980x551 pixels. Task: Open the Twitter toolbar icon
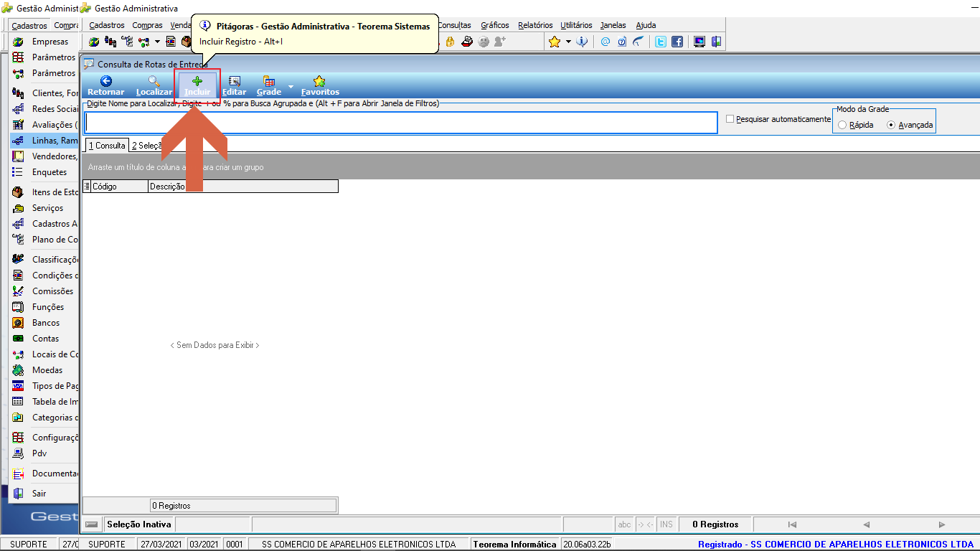661,42
